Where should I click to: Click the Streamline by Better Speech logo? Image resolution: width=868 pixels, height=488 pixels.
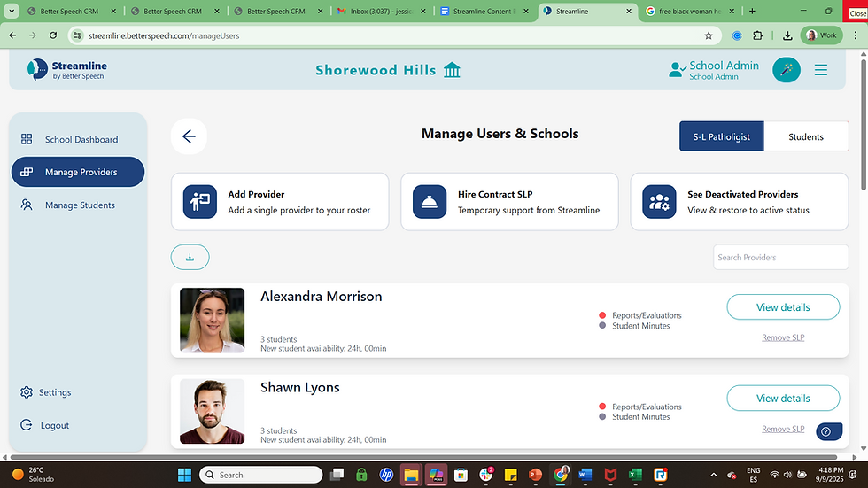pyautogui.click(x=67, y=70)
